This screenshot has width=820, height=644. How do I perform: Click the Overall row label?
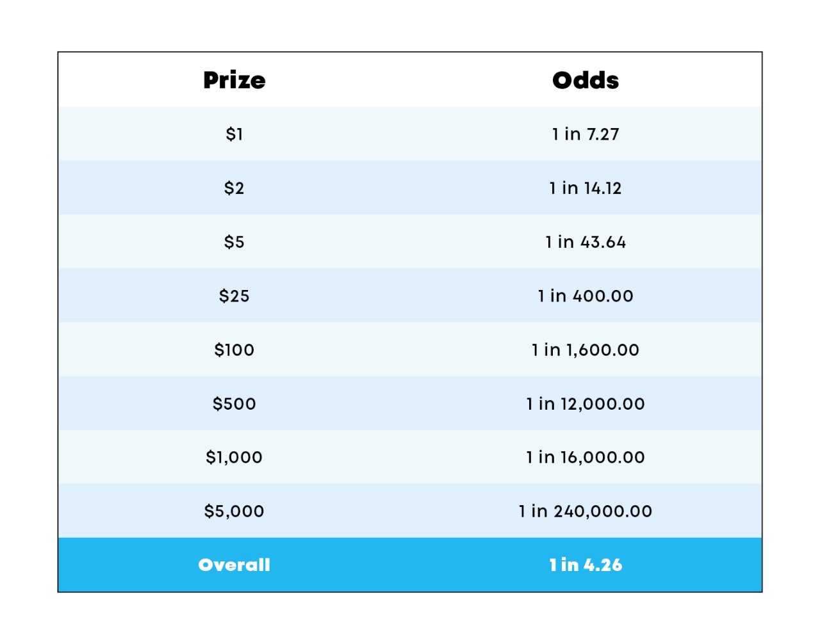click(234, 565)
